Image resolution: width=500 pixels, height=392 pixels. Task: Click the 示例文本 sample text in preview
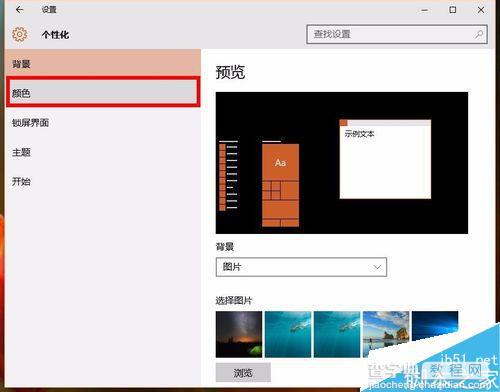359,134
